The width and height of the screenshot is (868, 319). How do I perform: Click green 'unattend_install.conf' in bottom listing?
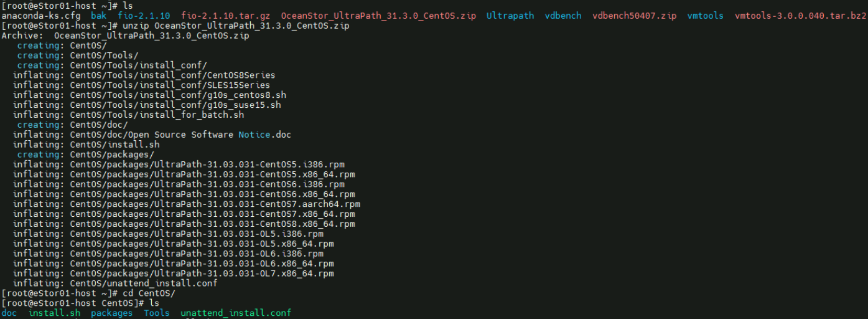[236, 313]
